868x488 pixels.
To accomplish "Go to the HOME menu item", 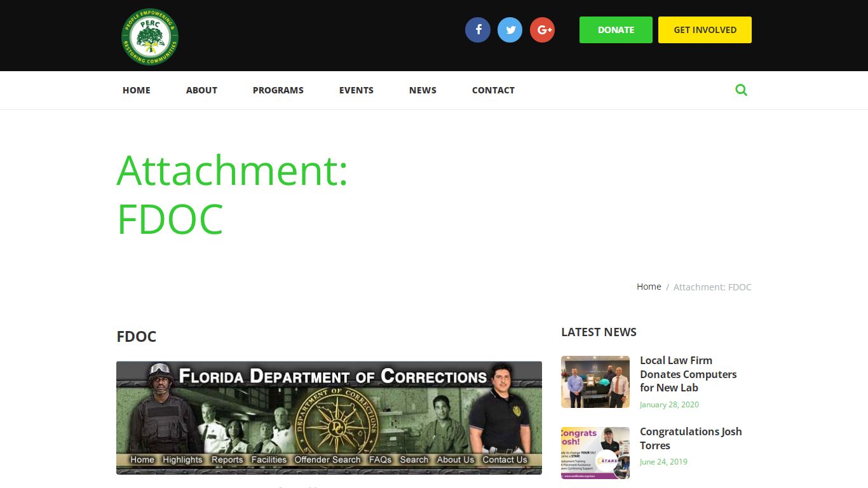I will tap(137, 90).
